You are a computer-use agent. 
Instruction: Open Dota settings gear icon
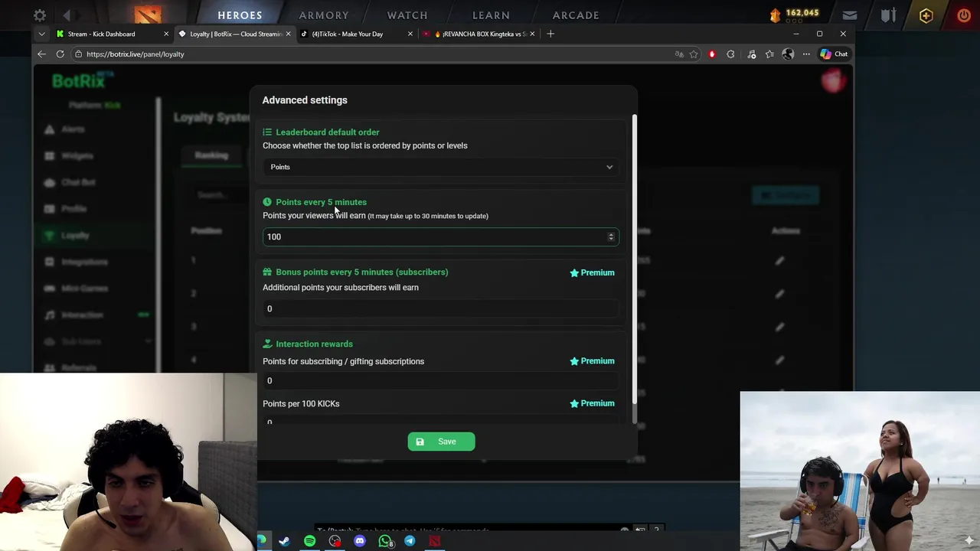point(40,15)
